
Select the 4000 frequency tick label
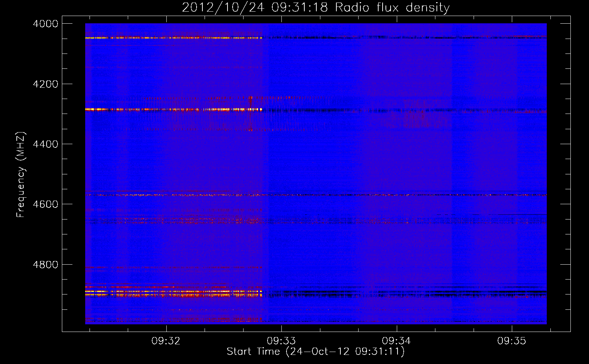pyautogui.click(x=46, y=24)
